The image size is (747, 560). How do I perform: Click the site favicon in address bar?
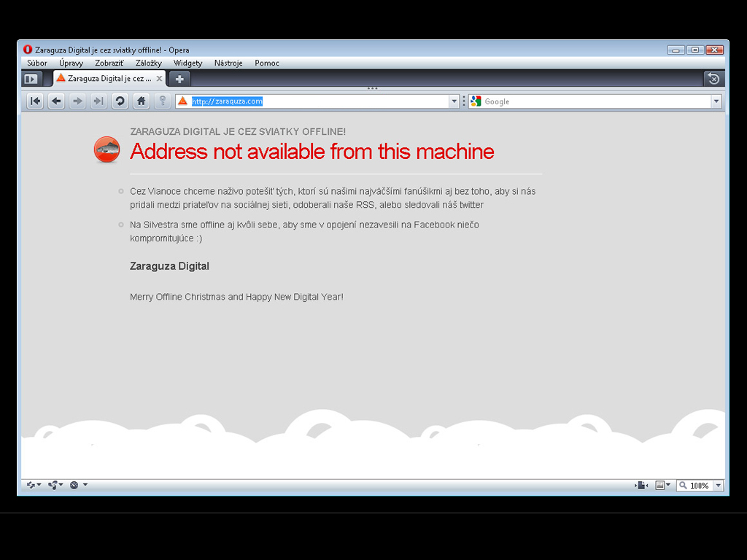182,101
